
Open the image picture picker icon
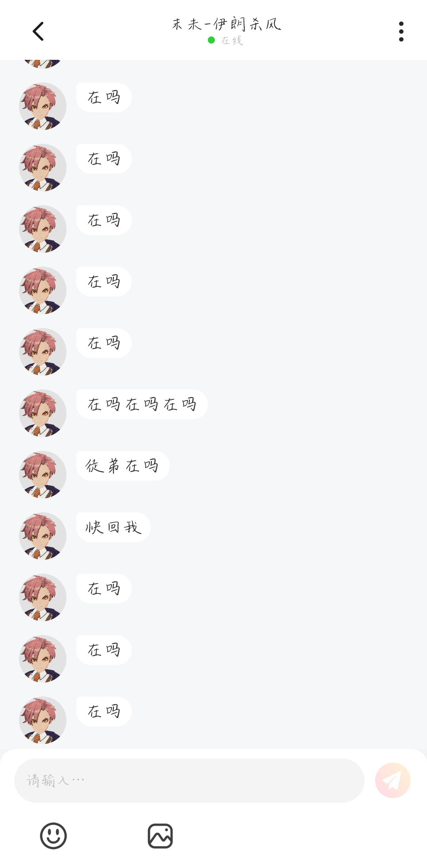click(160, 836)
